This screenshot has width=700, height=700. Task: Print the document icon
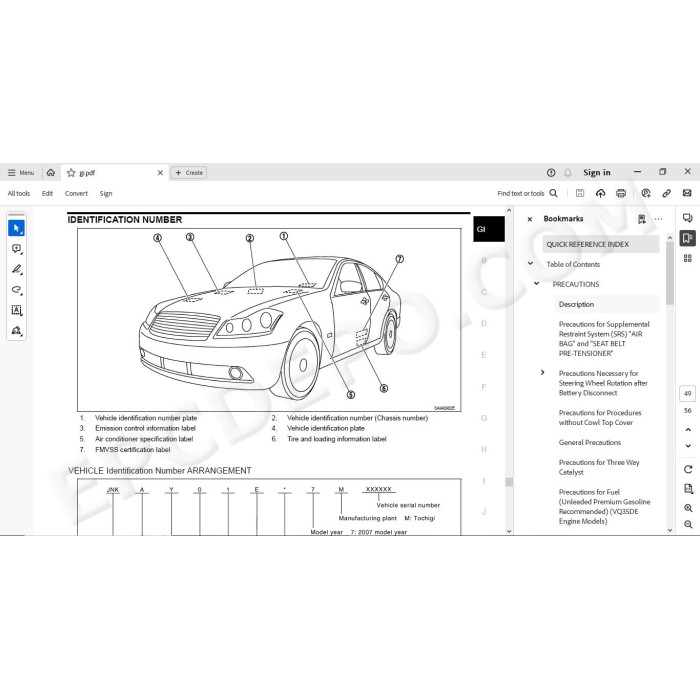(x=621, y=193)
